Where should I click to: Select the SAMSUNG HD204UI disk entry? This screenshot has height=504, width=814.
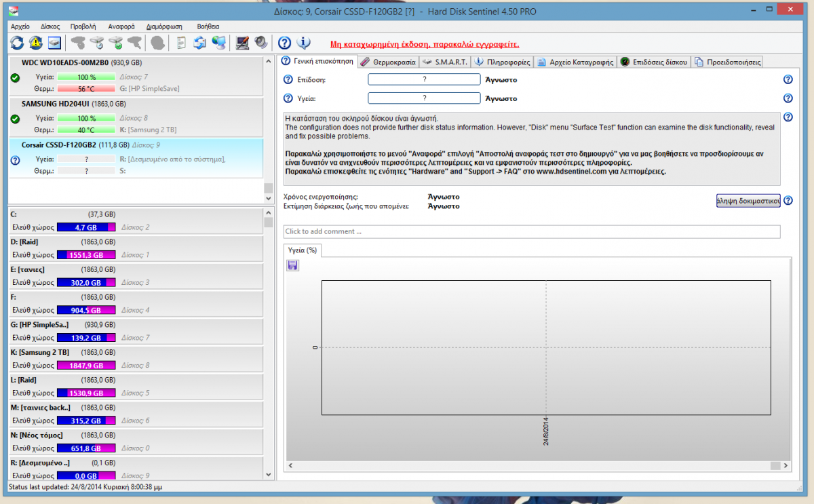click(x=135, y=117)
